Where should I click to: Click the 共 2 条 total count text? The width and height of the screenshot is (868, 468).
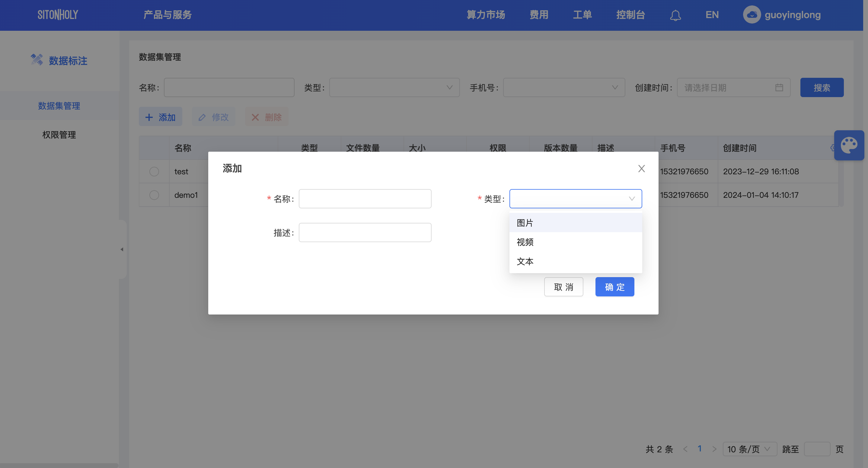click(x=659, y=449)
